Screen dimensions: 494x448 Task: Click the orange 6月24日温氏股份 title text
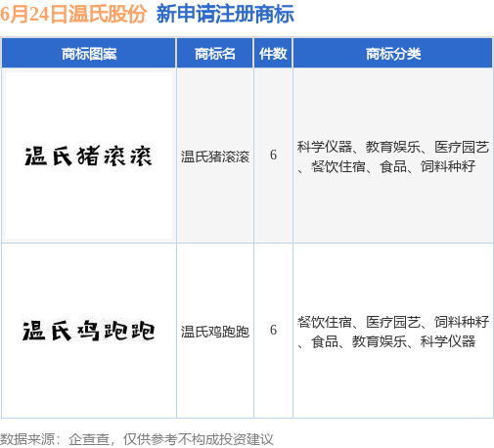(73, 14)
